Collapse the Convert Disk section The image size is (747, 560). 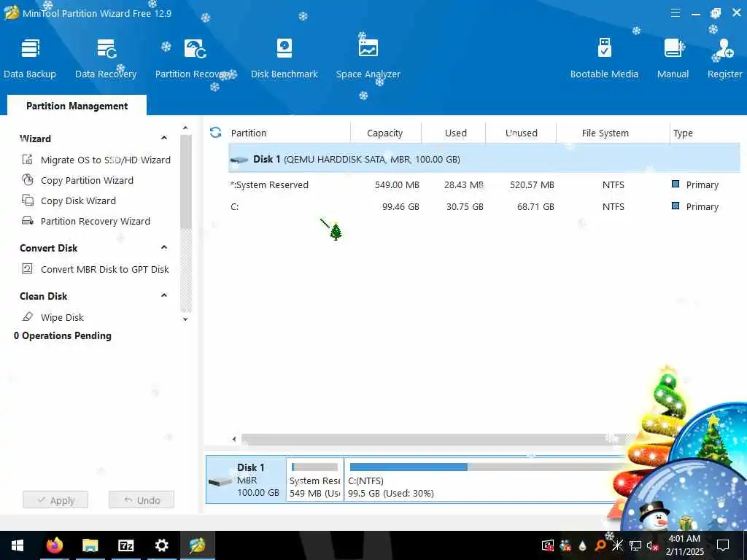[x=164, y=248]
